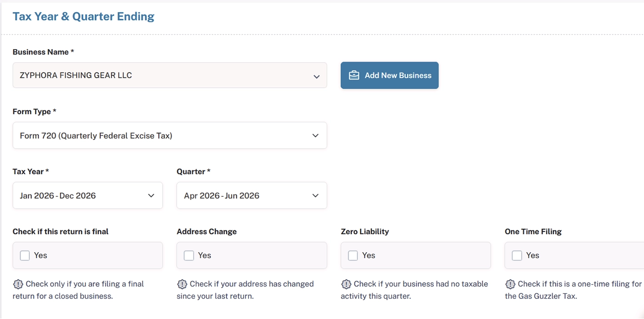Check the final return Yes checkbox
Screen dimensions: 644x319
pyautogui.click(x=25, y=255)
